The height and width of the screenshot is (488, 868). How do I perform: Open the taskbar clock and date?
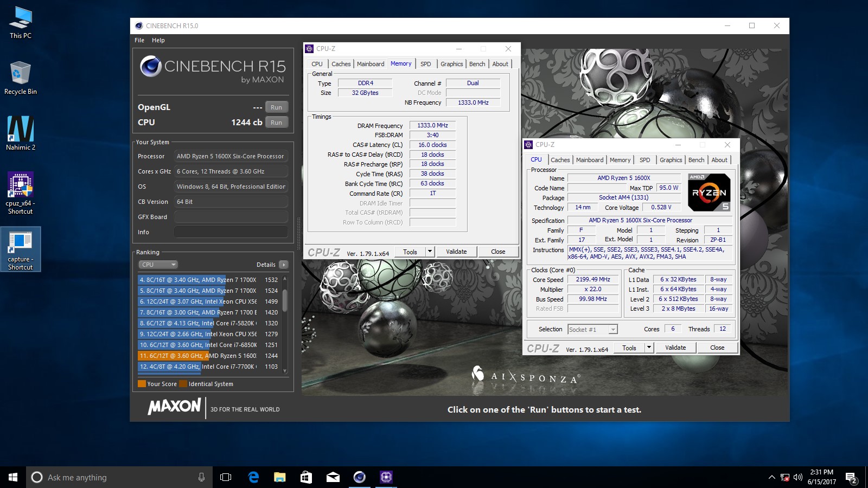[821, 477]
